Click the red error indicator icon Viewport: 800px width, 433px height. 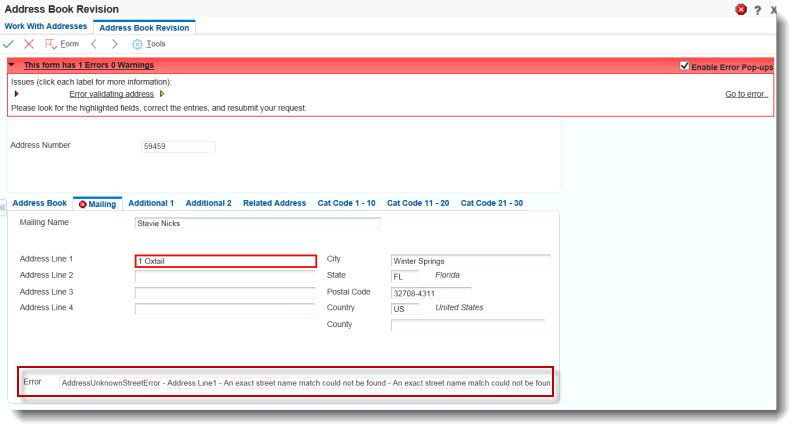pyautogui.click(x=741, y=9)
